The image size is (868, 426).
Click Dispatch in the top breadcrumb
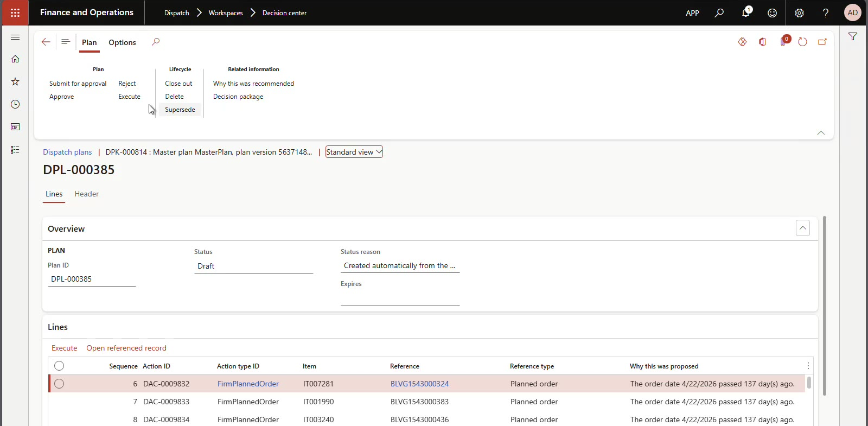177,12
